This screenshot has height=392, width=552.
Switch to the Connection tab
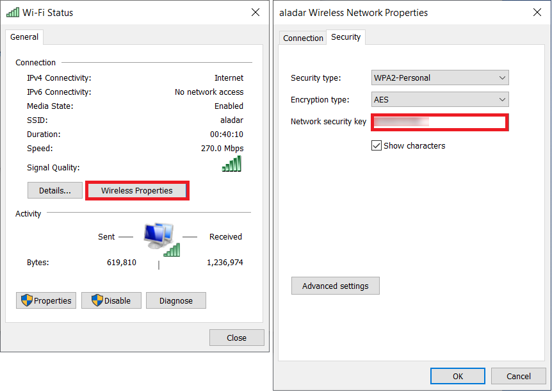pyautogui.click(x=303, y=38)
